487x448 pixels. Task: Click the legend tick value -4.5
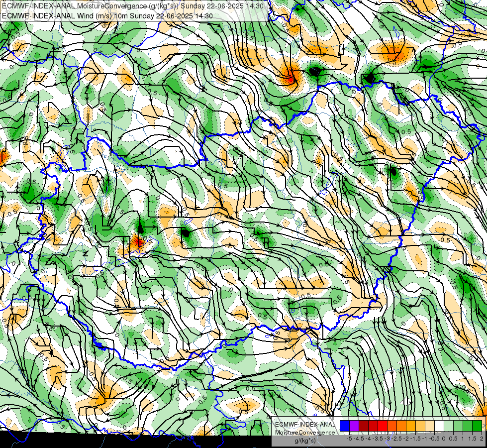click(359, 439)
